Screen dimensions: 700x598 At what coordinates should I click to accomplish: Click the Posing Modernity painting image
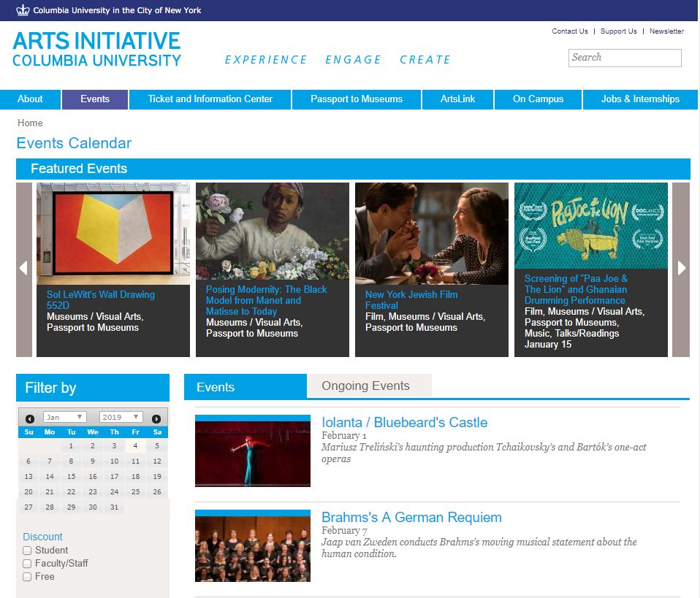coord(273,231)
